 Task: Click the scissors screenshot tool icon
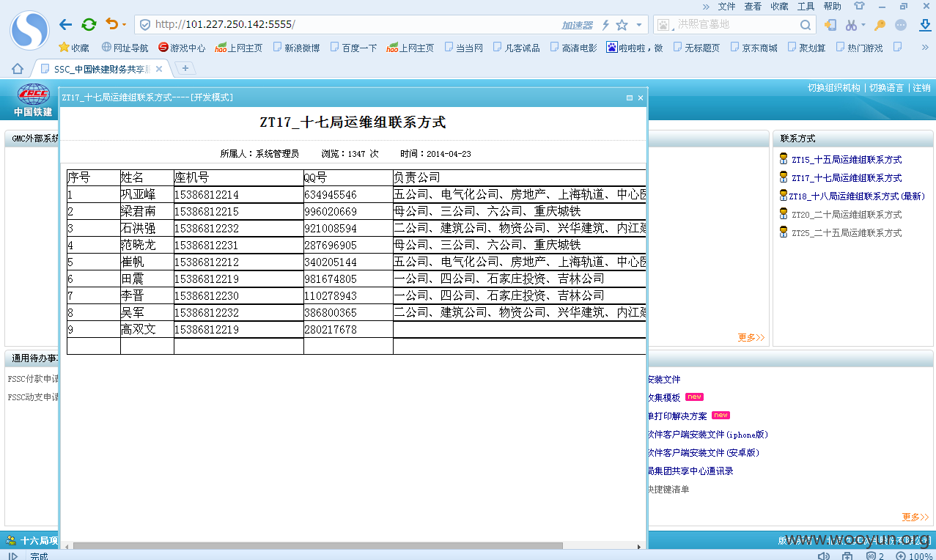pos(850,25)
